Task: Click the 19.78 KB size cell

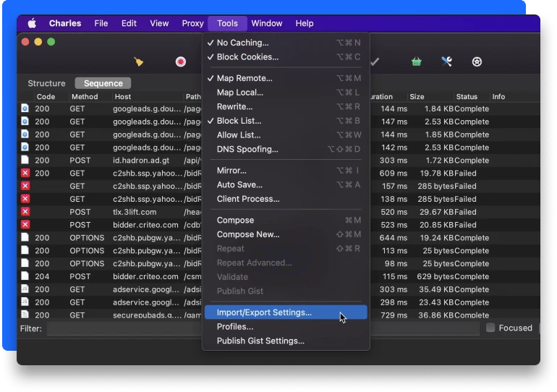Action: point(437,174)
